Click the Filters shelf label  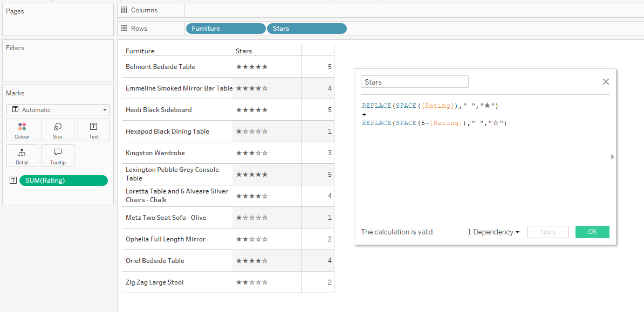[x=15, y=48]
